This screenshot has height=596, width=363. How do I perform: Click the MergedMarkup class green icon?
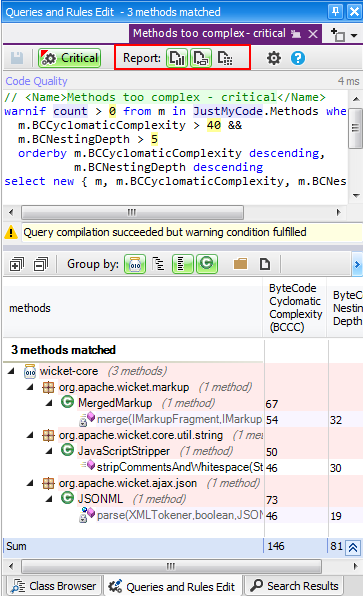[67, 402]
